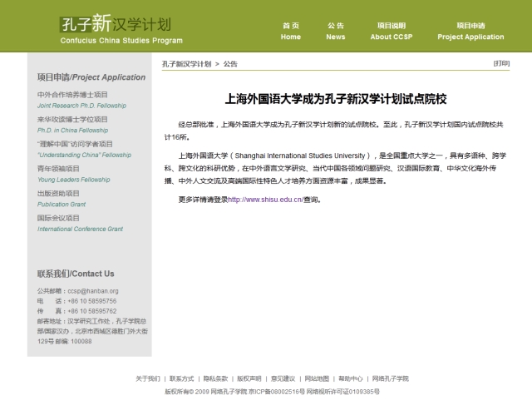
Task: Open International Conference Grant link
Action: click(80, 223)
